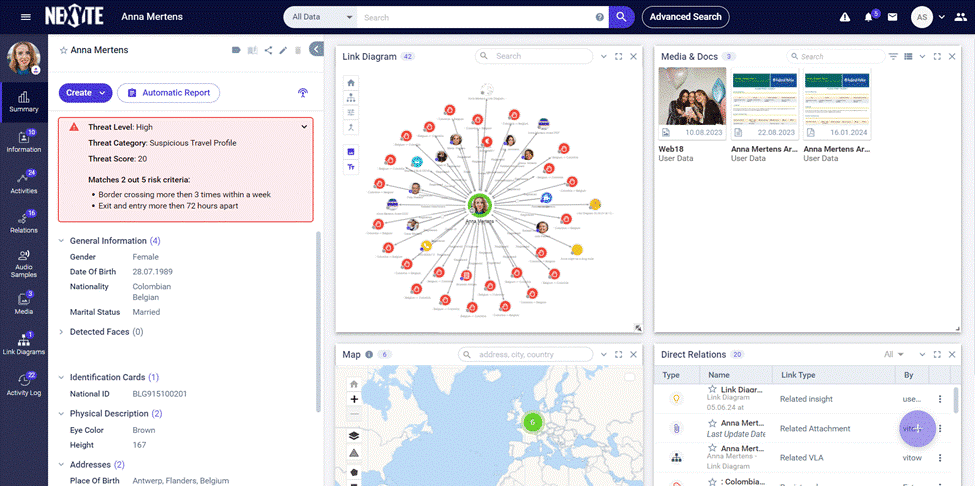Open Map layers tool
The image size is (975, 486).
tap(354, 435)
